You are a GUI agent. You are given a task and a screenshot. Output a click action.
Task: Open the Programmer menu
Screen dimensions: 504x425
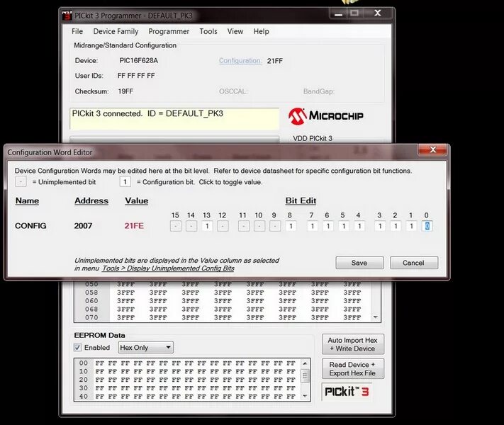(169, 31)
